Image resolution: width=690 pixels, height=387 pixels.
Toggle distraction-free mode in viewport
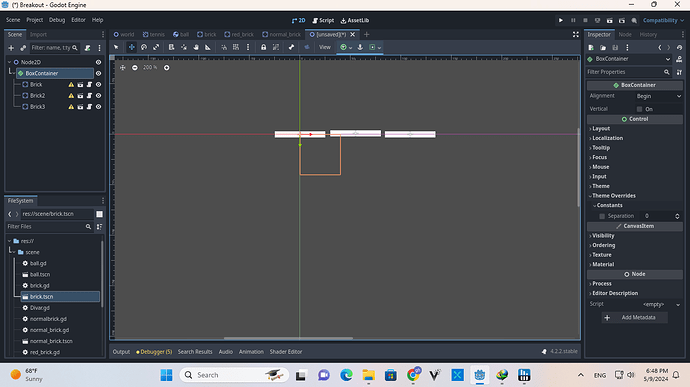coord(576,34)
